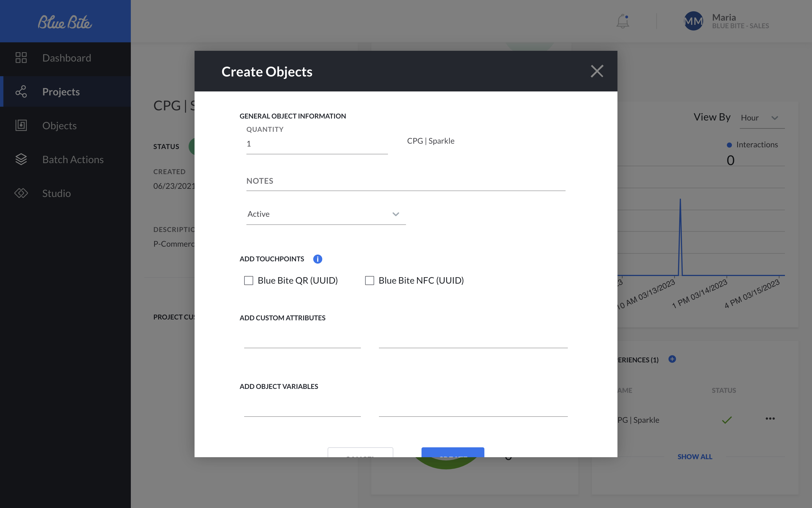The image size is (812, 508).
Task: Click the Objects sidebar icon
Action: [21, 125]
